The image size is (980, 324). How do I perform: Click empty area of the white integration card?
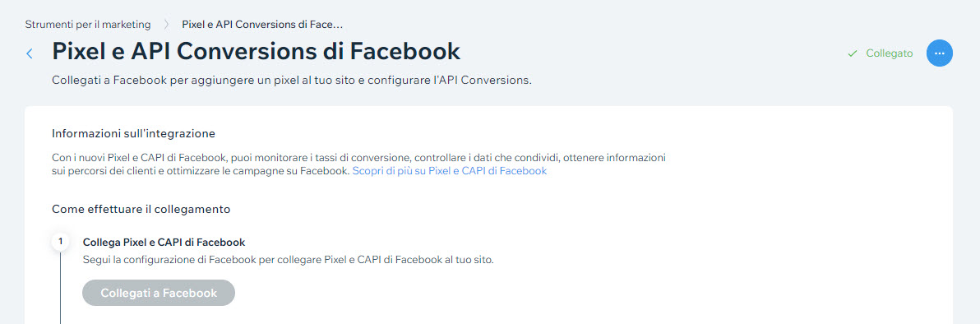point(781,250)
